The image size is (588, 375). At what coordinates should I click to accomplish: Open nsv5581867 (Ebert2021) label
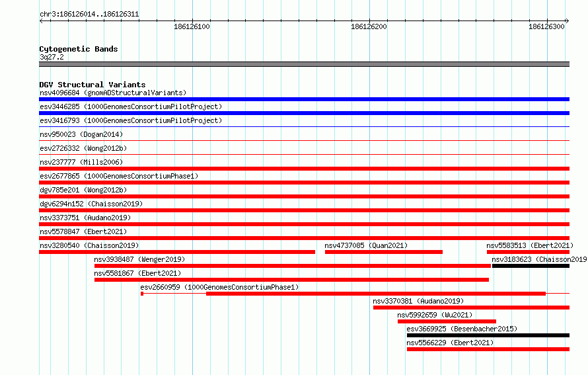tap(137, 273)
